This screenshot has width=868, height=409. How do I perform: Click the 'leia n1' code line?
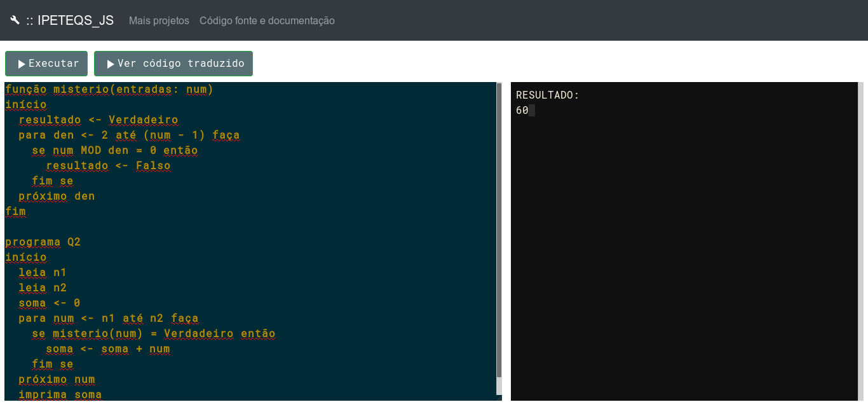[43, 273]
